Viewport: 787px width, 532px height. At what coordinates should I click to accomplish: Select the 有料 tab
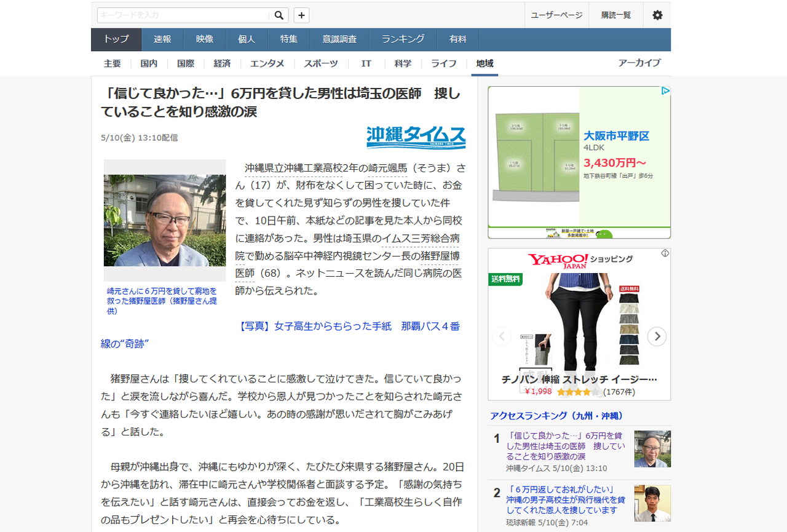(457, 39)
